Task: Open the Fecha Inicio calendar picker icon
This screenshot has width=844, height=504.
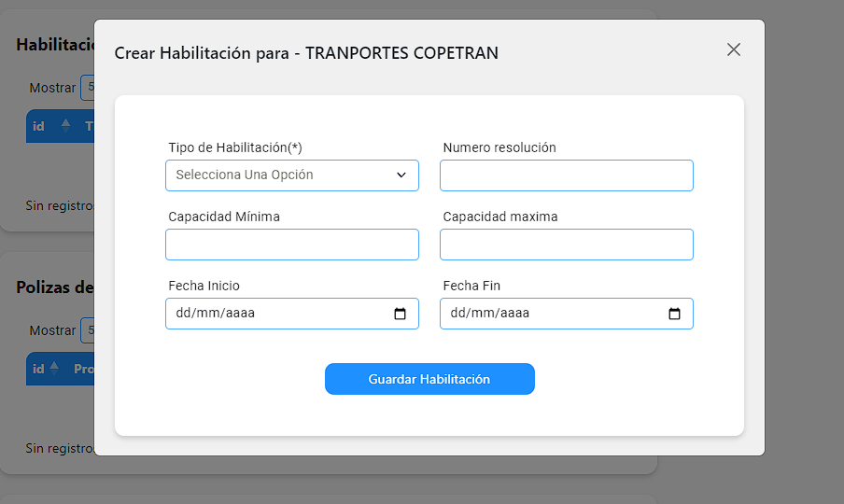Action: point(400,314)
